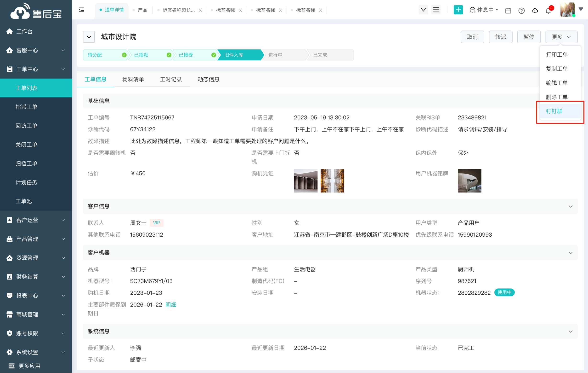Image resolution: width=588 pixels, height=373 pixels.
Task: Collapse the 客户机器 section
Action: (x=571, y=253)
